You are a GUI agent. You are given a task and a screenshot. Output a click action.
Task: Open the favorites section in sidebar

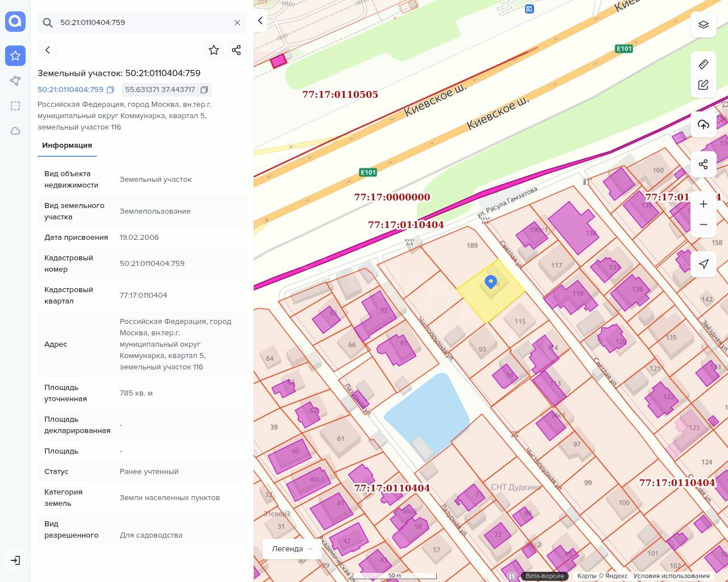(15, 56)
